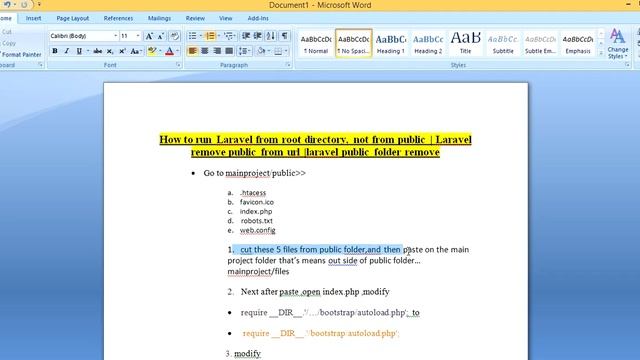Align text left
640x360 pixels.
(x=192, y=51)
